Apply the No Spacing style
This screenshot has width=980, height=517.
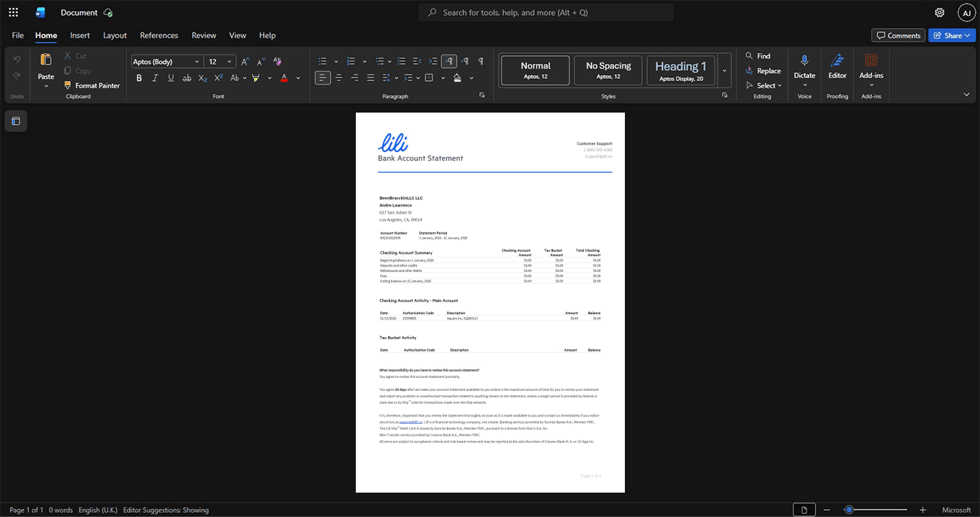pos(608,70)
